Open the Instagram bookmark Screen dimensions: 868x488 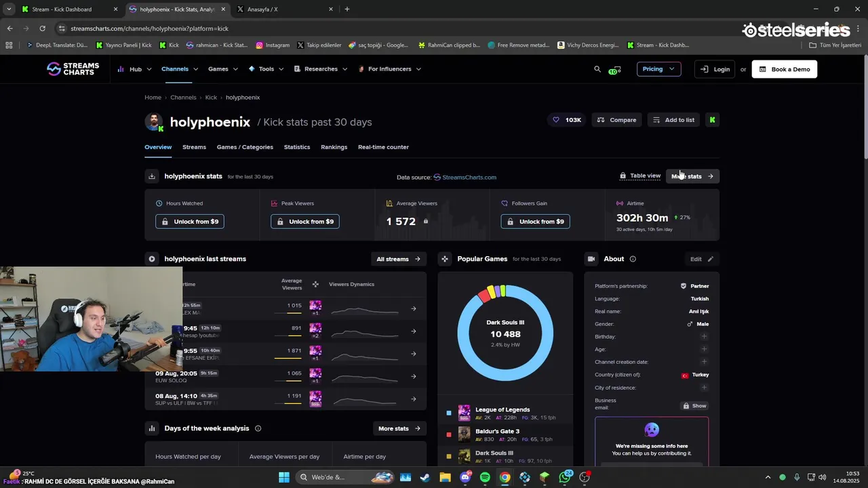click(x=273, y=45)
